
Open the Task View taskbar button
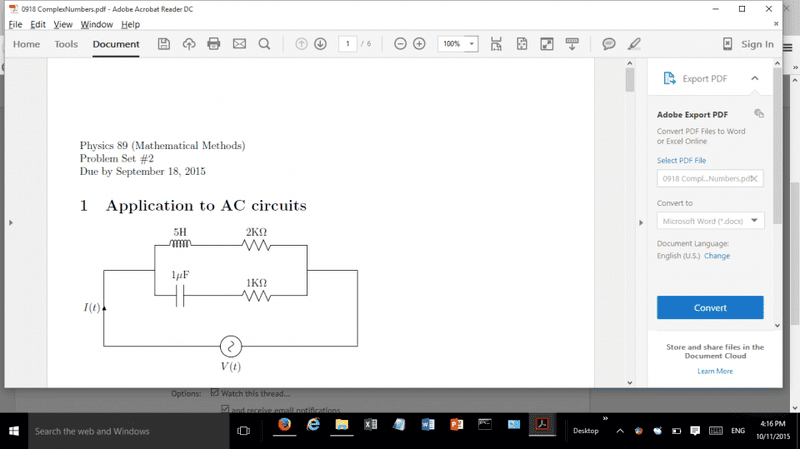click(243, 431)
